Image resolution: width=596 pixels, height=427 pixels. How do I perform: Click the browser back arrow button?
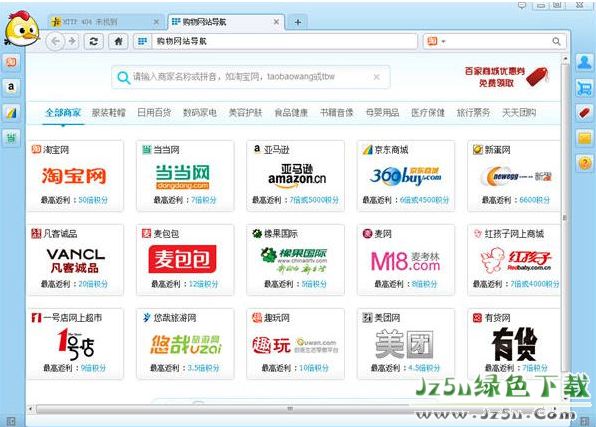click(x=55, y=41)
